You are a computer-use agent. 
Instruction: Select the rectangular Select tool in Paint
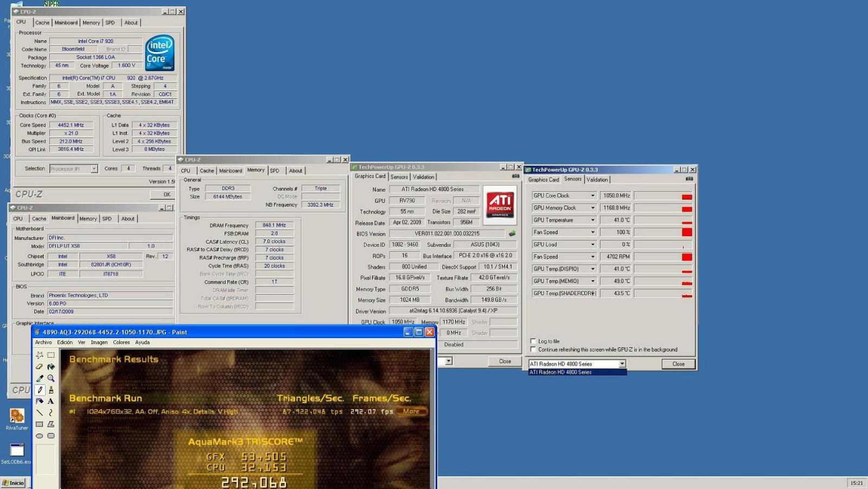51,355
